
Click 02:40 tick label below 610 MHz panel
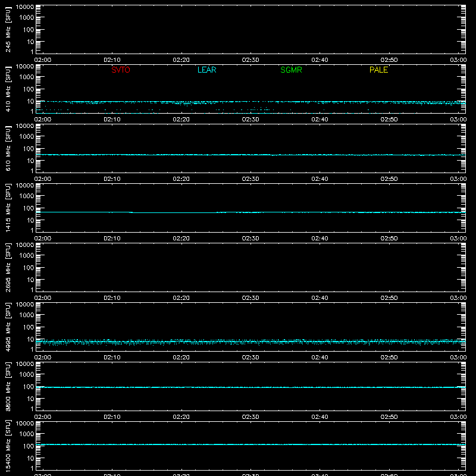click(x=320, y=179)
